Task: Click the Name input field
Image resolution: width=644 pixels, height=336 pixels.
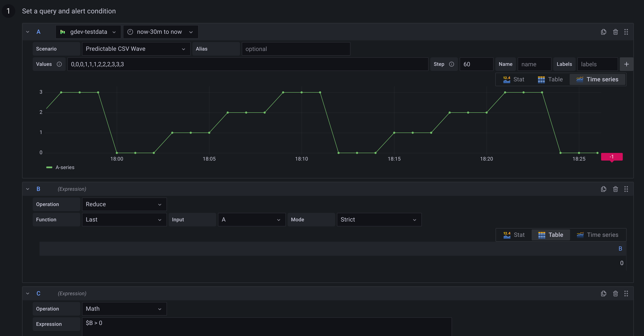Action: pyautogui.click(x=534, y=64)
